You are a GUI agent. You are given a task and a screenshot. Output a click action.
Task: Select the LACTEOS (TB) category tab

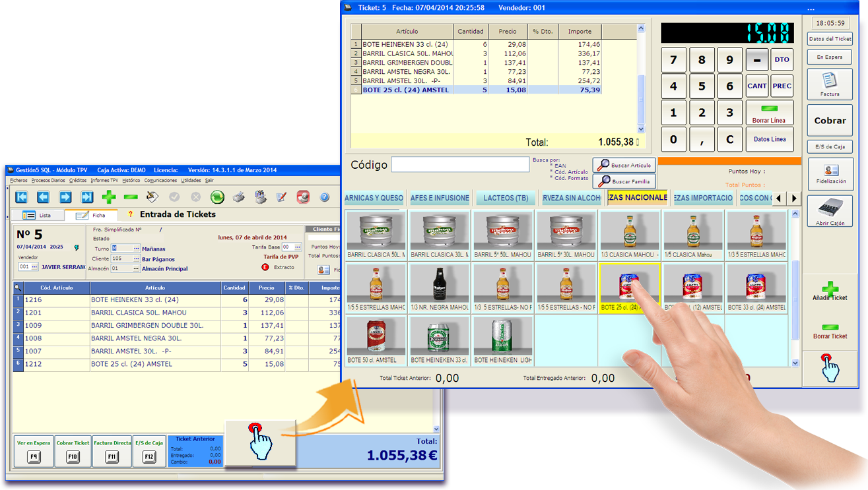[505, 198]
